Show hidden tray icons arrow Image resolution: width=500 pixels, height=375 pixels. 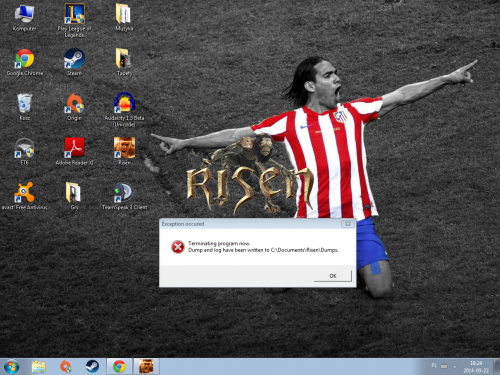coord(455,367)
